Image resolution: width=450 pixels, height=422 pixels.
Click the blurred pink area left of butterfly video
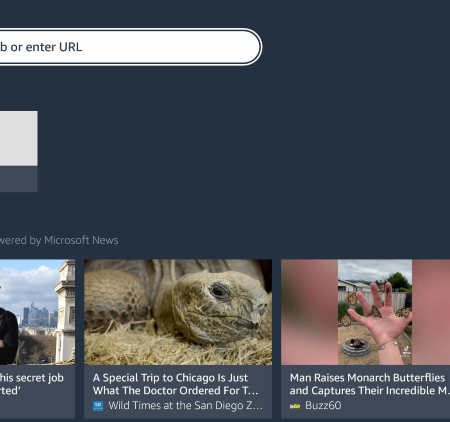click(309, 312)
